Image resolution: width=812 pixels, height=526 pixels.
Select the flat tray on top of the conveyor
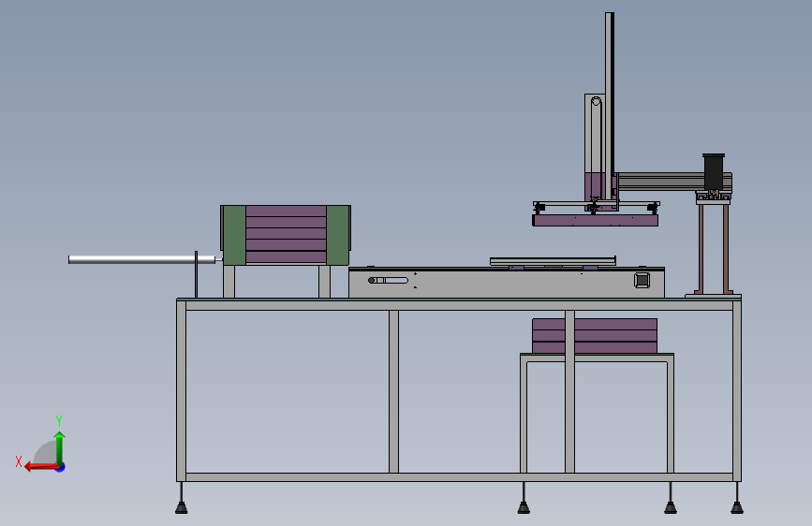[x=554, y=260]
